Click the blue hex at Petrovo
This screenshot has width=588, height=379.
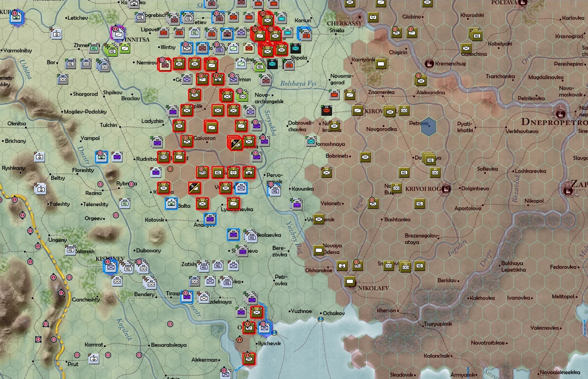tap(428, 127)
